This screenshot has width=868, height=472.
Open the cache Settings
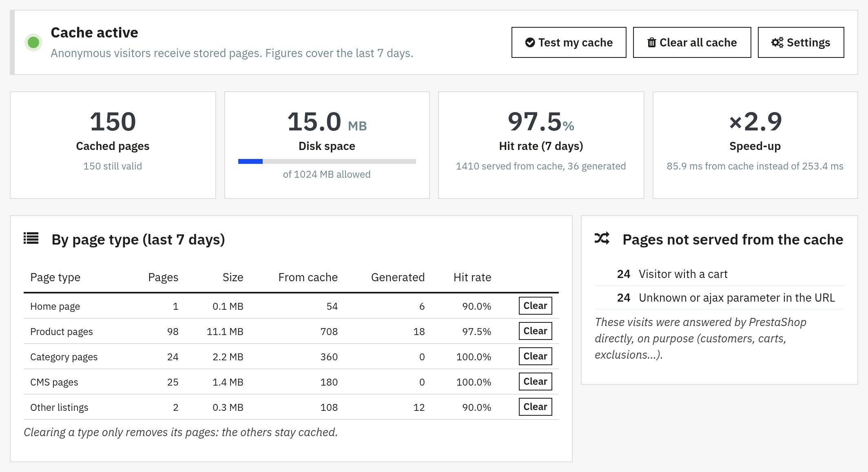click(801, 42)
